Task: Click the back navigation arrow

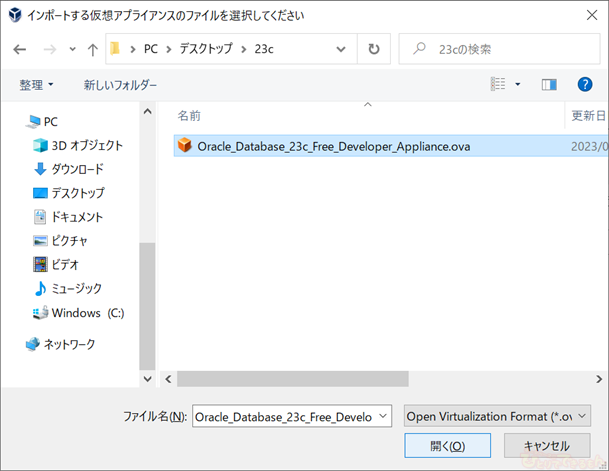Action: (20, 49)
